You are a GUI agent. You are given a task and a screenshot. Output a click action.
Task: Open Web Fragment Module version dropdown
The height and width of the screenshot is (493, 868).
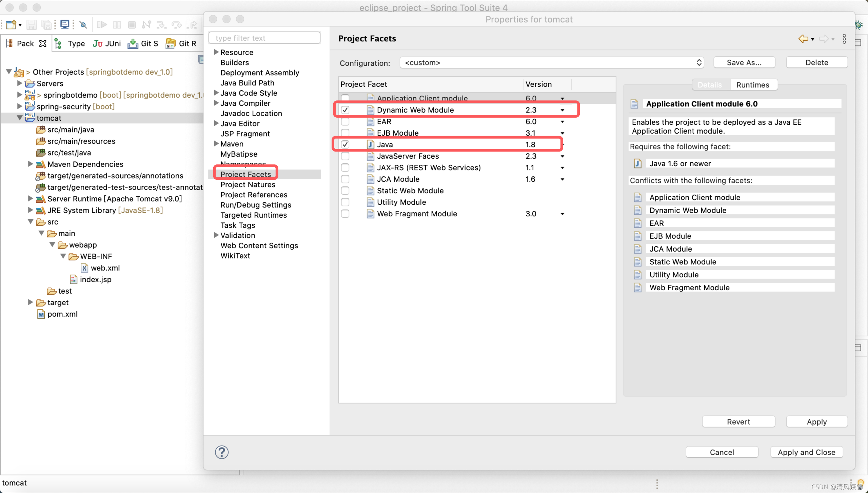pyautogui.click(x=563, y=214)
